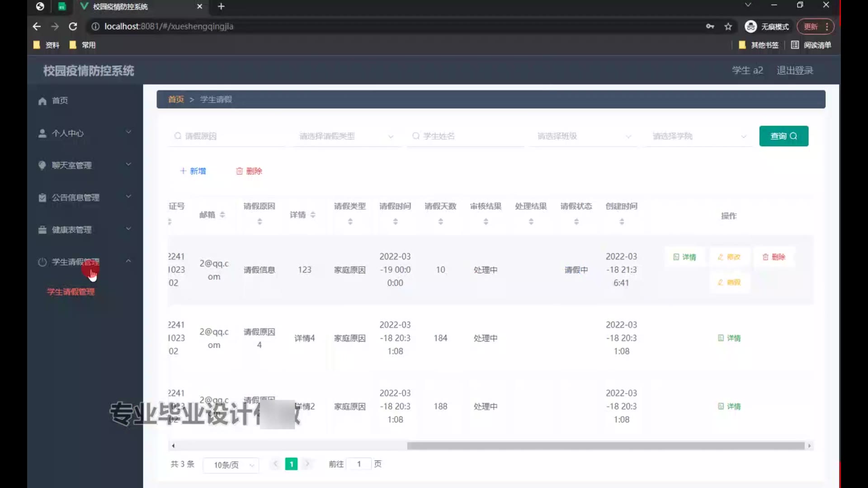The image size is (868, 488).
Task: Open 详情 for the 请假信息 row
Action: tap(684, 257)
